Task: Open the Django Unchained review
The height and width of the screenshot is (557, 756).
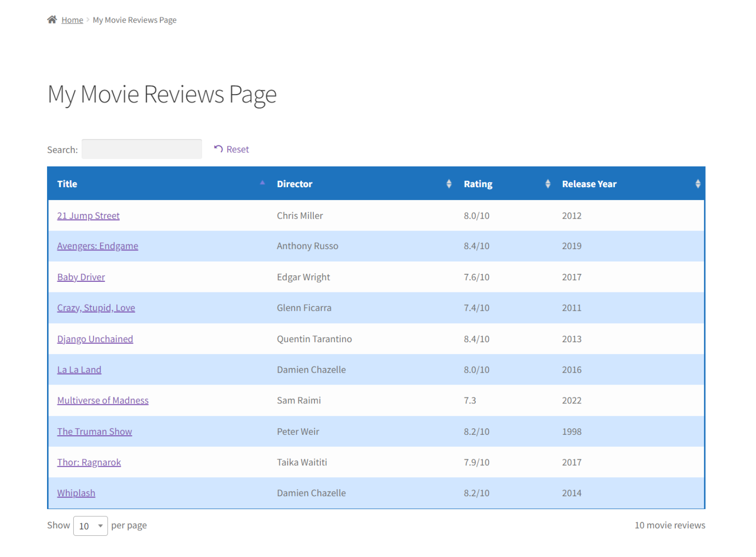Action: (95, 338)
